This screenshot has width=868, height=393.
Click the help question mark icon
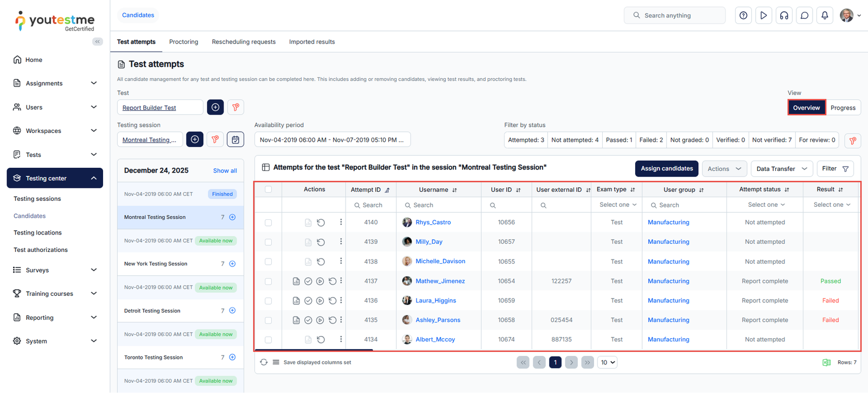point(743,16)
